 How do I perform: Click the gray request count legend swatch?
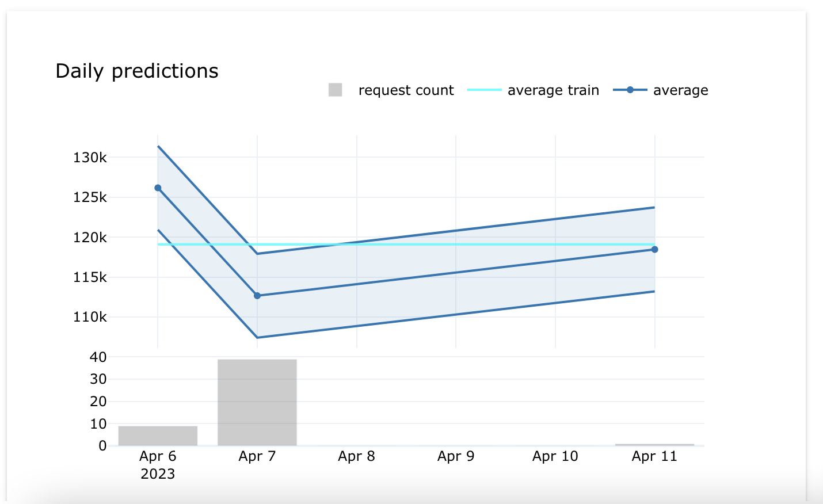pos(335,90)
